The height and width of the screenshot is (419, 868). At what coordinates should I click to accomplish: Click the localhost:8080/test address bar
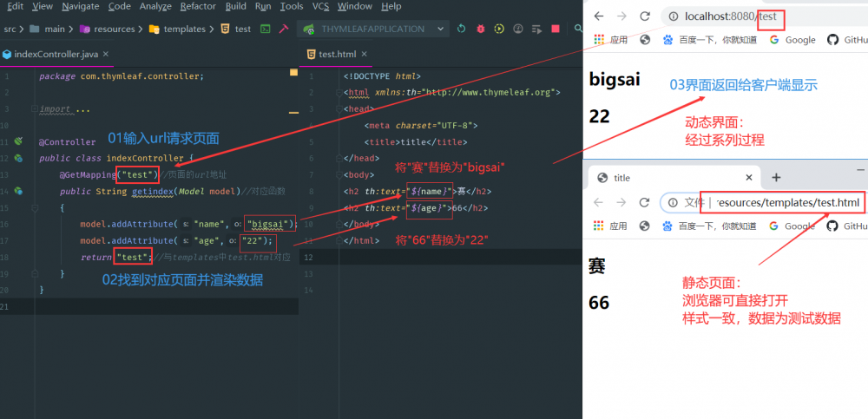(x=766, y=16)
